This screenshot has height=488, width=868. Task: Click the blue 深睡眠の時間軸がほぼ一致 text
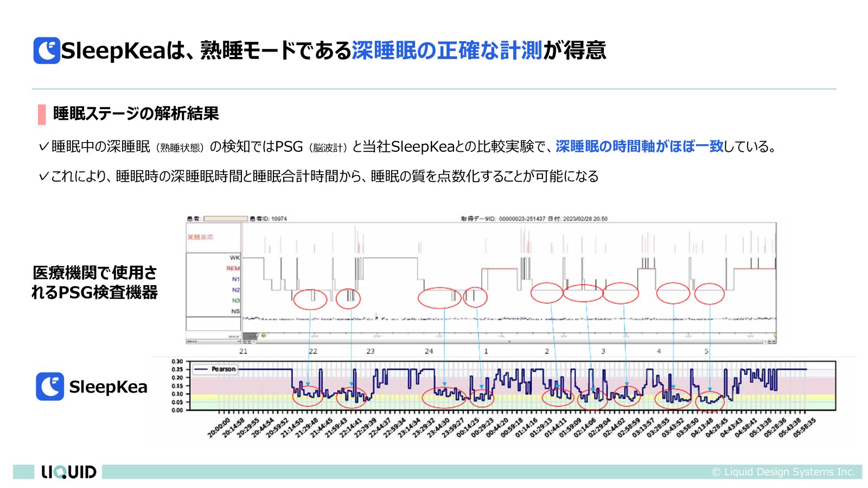pos(639,146)
